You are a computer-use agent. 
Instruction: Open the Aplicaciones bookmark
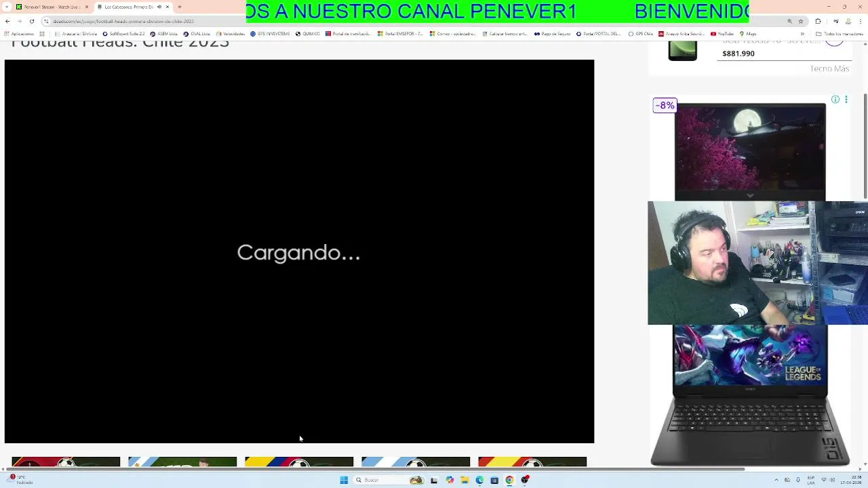pos(19,34)
